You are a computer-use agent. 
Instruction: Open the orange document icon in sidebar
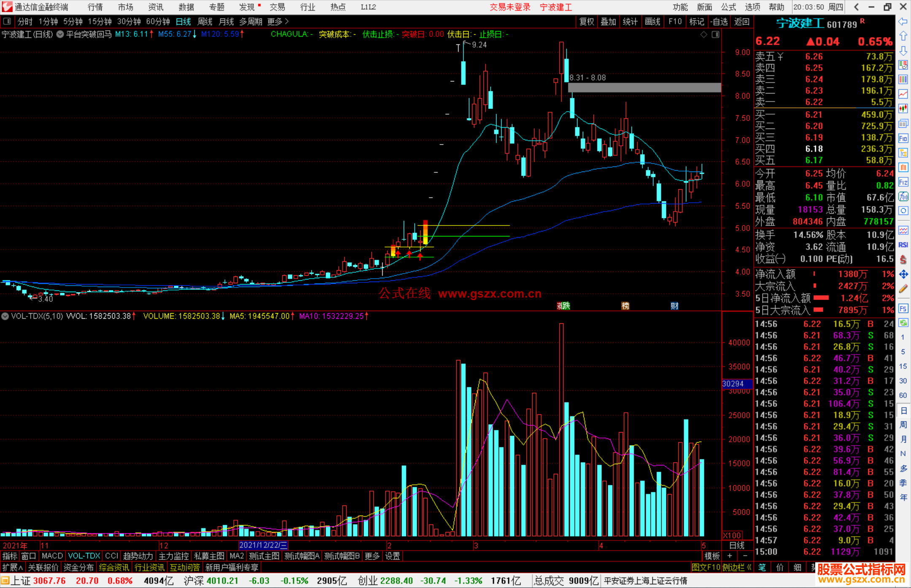[x=903, y=167]
